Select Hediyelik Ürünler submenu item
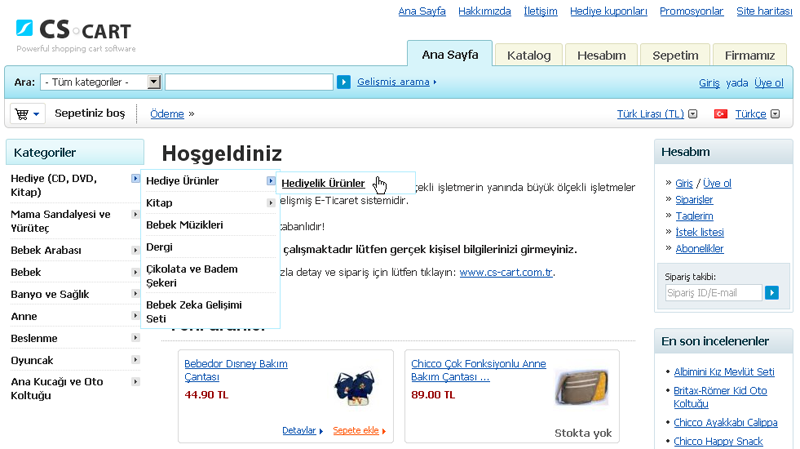The width and height of the screenshot is (800, 449). tap(323, 183)
